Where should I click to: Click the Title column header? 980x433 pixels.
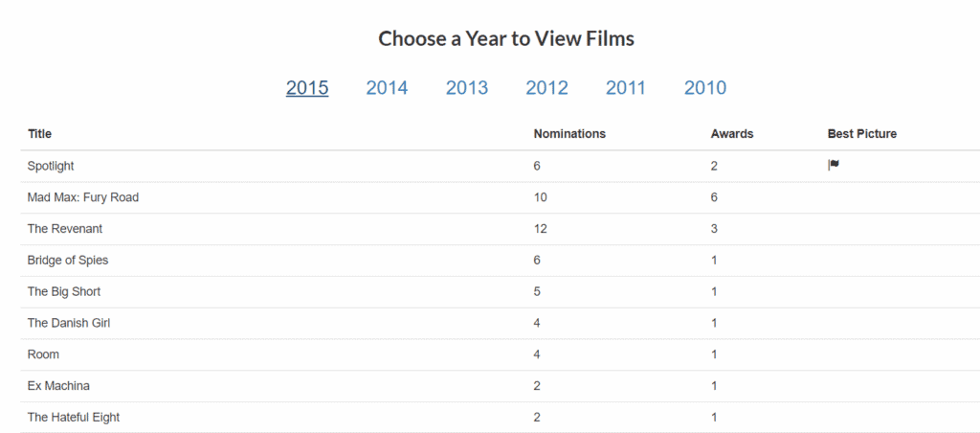[40, 134]
